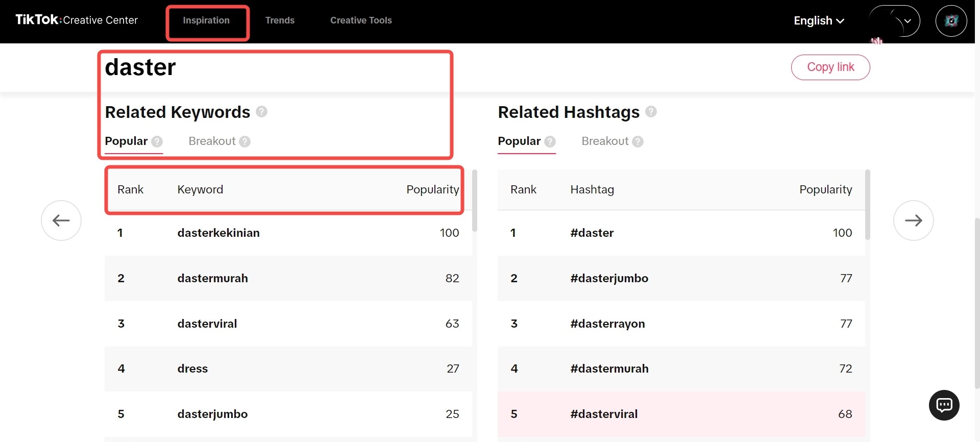Click the right arrow navigation button
Viewport: 980px width, 442px height.
913,220
